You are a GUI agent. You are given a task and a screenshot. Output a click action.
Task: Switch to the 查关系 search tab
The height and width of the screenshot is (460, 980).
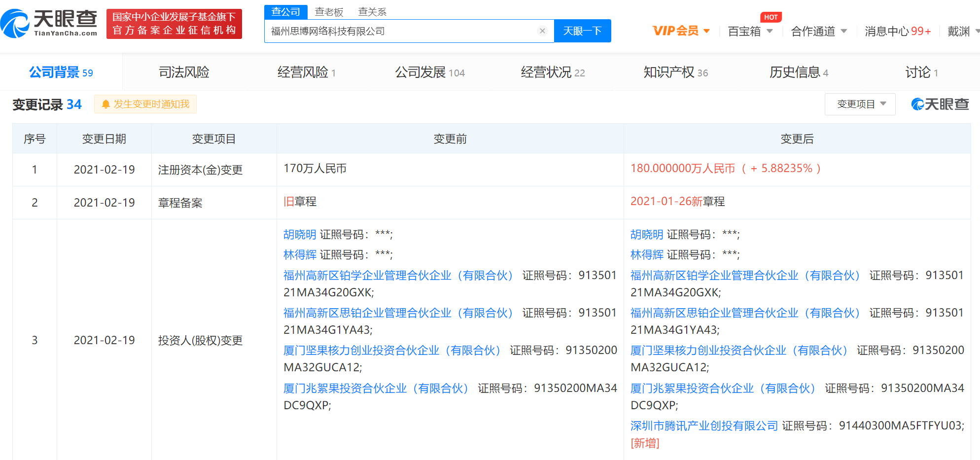tap(372, 11)
